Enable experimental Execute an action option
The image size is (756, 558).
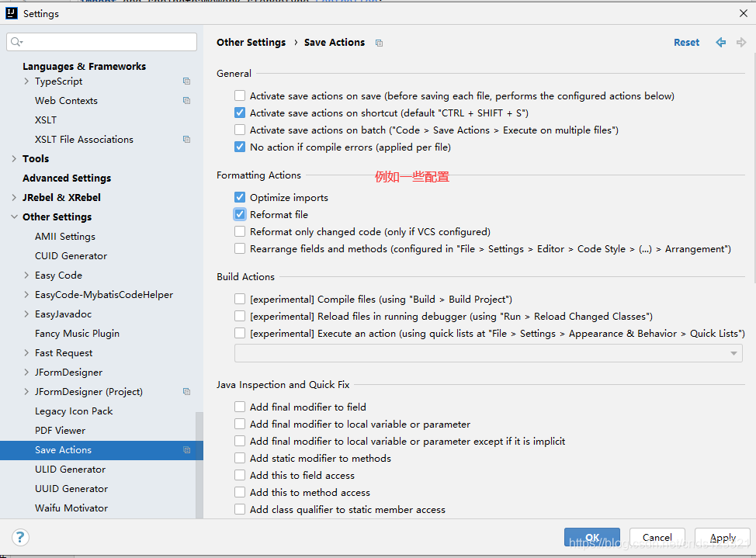tap(240, 333)
